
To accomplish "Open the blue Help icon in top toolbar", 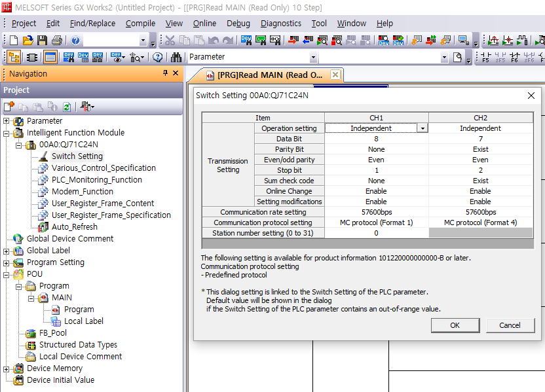I will (75, 41).
